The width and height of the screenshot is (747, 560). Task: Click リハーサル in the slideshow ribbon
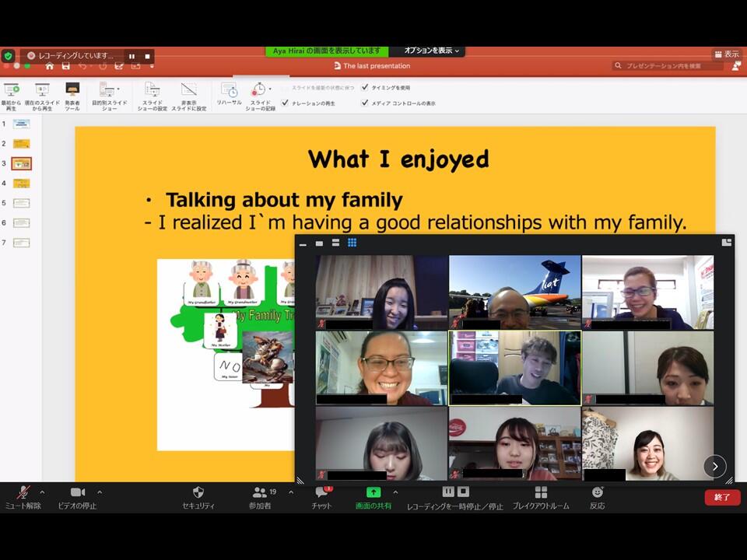229,93
